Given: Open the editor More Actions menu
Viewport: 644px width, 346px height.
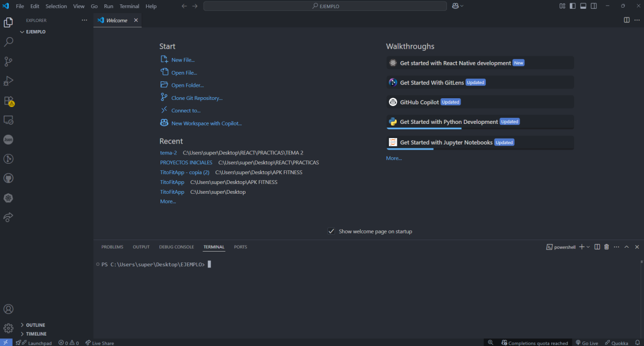Looking at the screenshot, I should 637,20.
